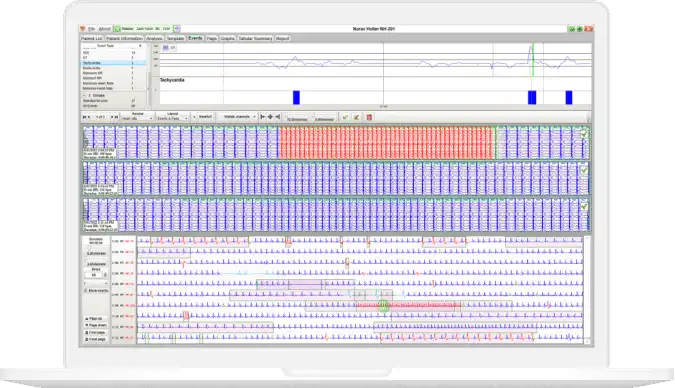The width and height of the screenshot is (675, 388).
Task: Open the Visible channels dropdown
Action: point(239,117)
